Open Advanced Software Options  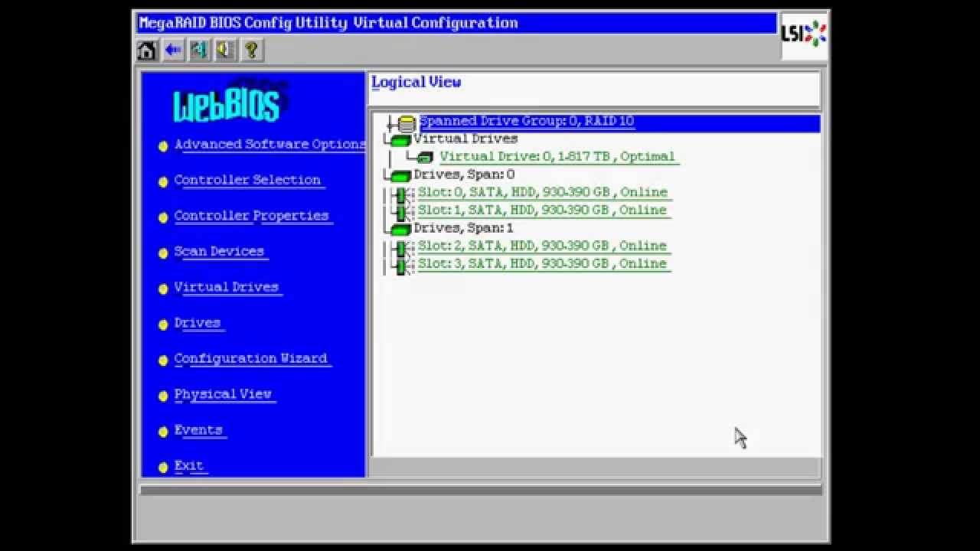coord(269,145)
